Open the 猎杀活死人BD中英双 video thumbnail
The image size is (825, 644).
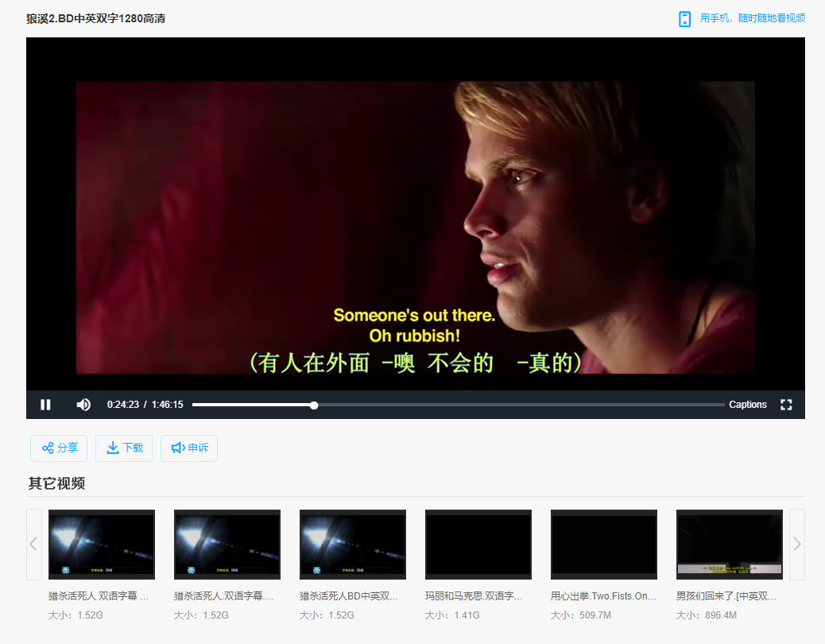point(353,544)
